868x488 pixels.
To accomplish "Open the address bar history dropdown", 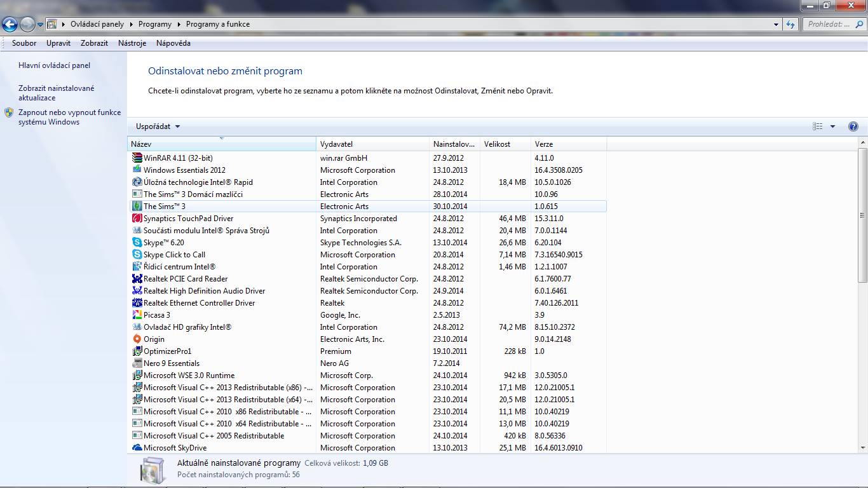I will click(776, 24).
